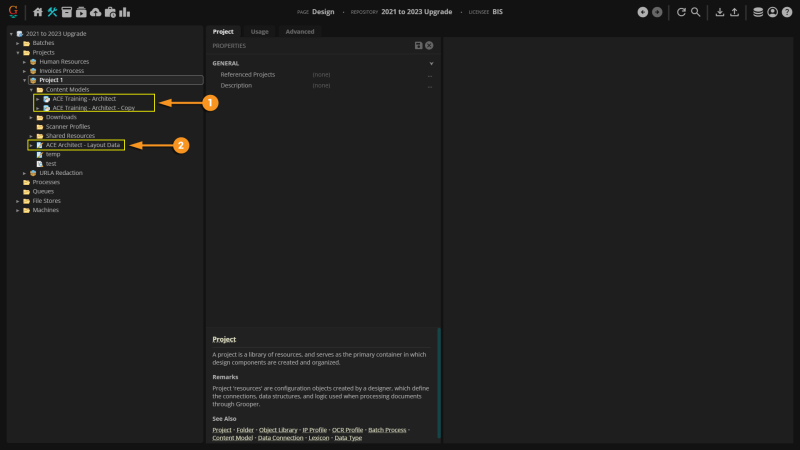This screenshot has width=800, height=450.
Task: Expand the ACE Architect - Layout Data arrow
Action: click(31, 145)
